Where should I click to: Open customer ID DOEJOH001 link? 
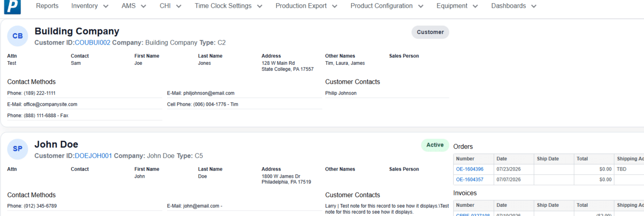[93, 156]
